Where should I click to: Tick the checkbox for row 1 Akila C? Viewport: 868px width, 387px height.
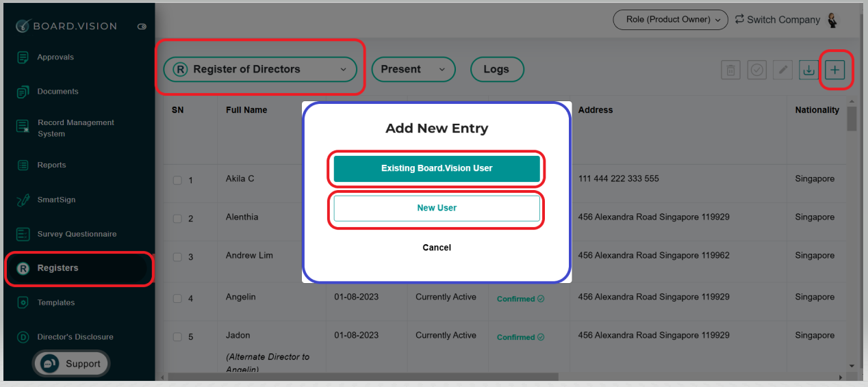coord(177,180)
